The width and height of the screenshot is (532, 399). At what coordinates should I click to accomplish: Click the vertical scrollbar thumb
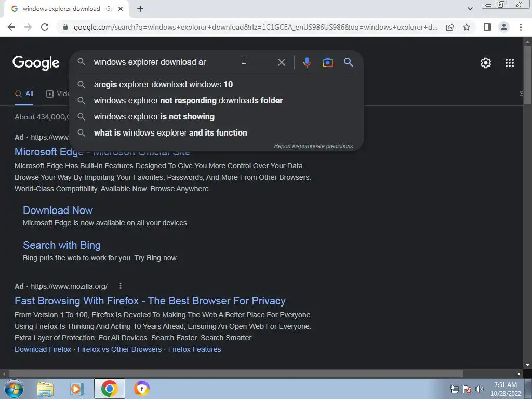point(527,74)
